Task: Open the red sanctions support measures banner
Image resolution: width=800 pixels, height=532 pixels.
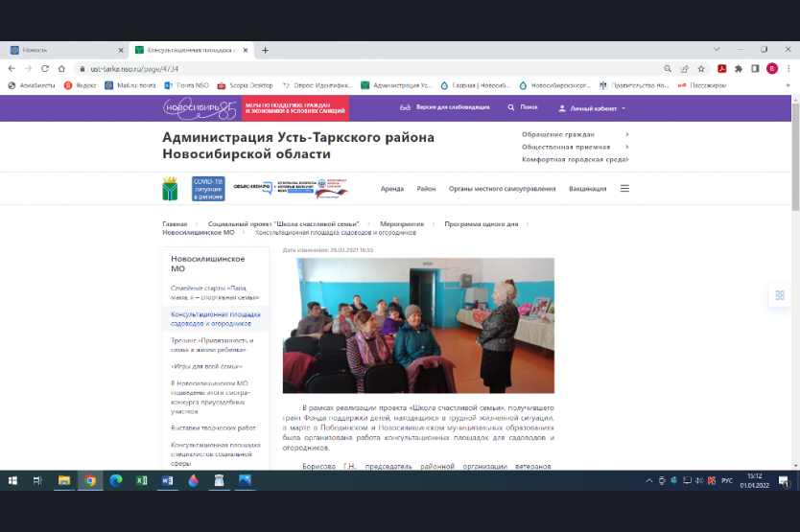Action: coord(295,107)
